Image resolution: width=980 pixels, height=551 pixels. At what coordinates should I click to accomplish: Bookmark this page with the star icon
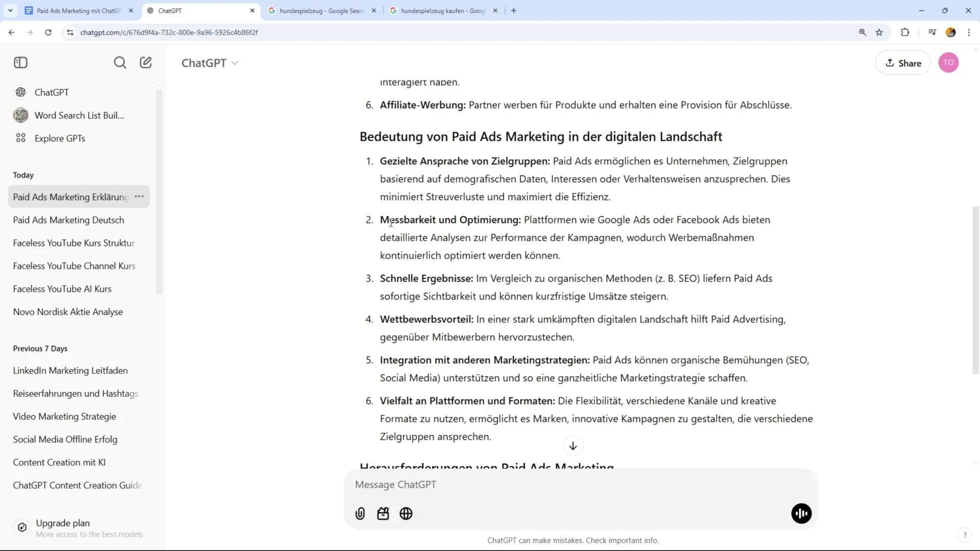(x=879, y=32)
